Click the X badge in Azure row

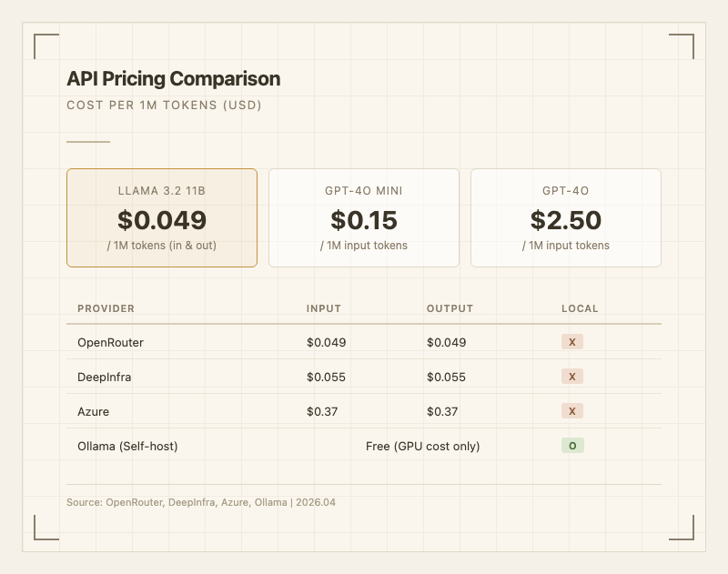(x=571, y=411)
